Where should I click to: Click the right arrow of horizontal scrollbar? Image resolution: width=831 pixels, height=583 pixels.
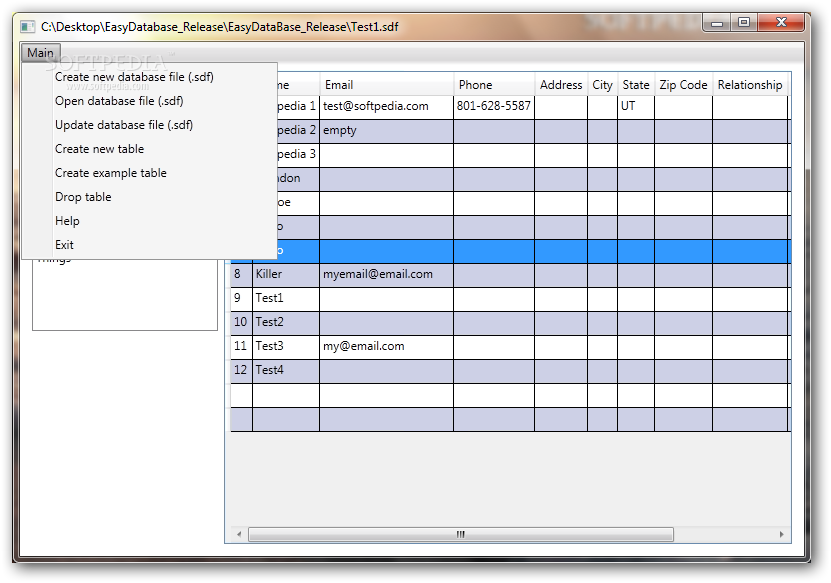[x=782, y=534]
